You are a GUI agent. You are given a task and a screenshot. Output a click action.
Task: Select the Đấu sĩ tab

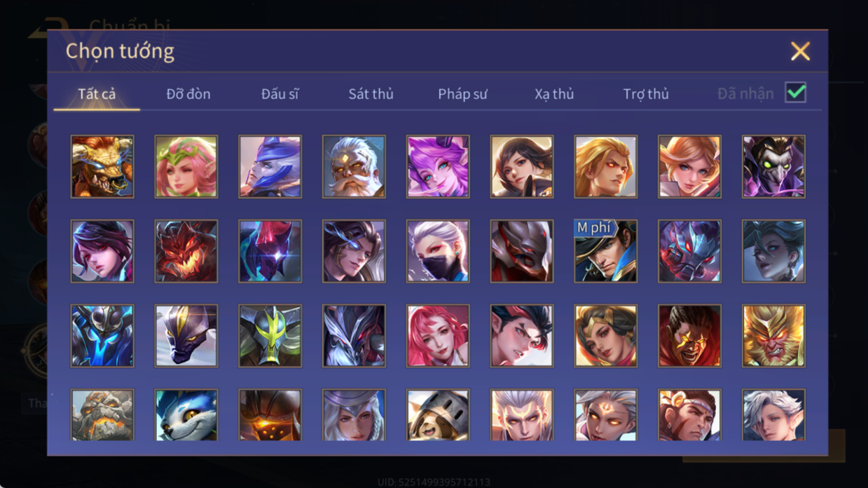click(280, 94)
